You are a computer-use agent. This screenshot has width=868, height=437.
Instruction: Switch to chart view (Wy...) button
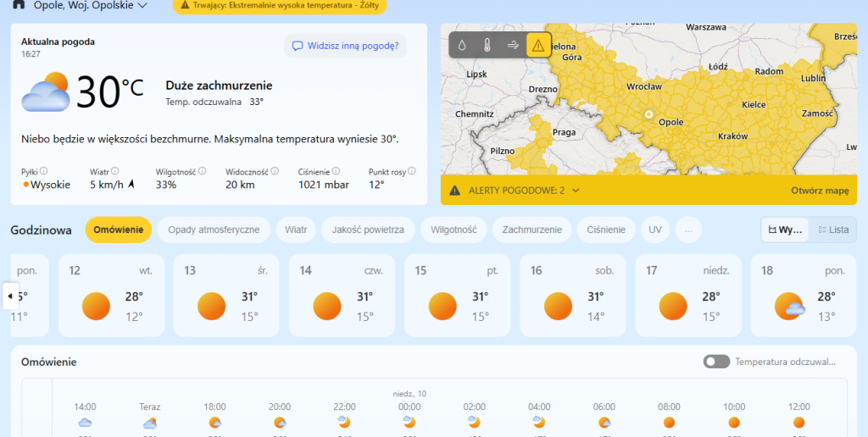(785, 230)
